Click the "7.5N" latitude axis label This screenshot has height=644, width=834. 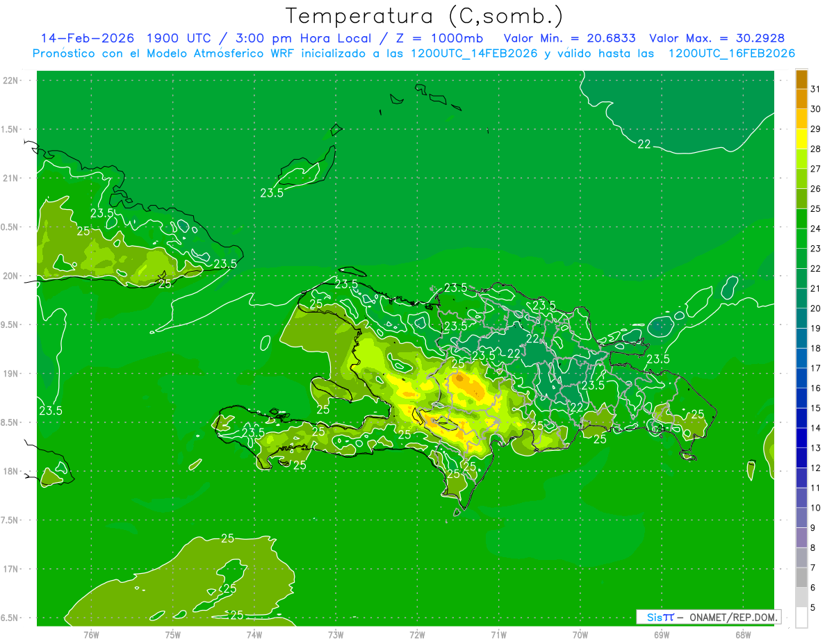(10, 520)
